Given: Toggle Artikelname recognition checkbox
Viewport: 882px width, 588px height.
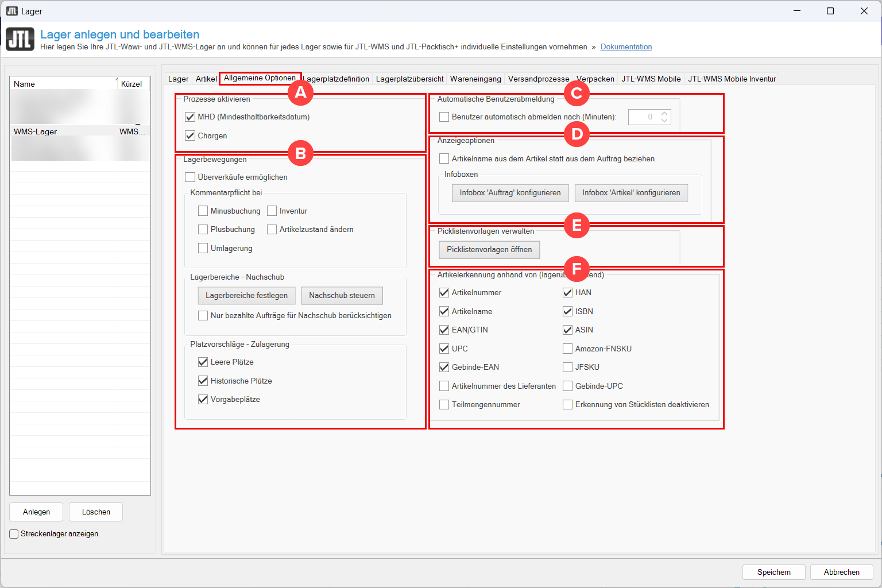Looking at the screenshot, I should (444, 312).
